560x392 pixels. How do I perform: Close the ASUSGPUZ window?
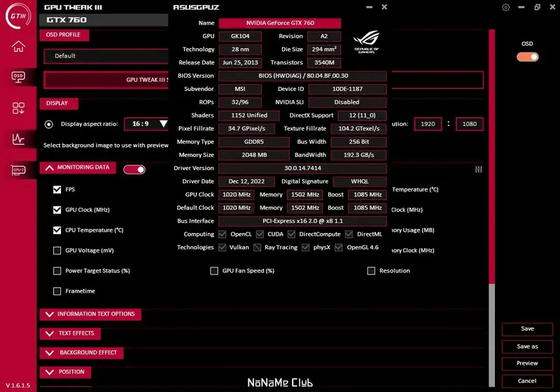click(x=384, y=7)
